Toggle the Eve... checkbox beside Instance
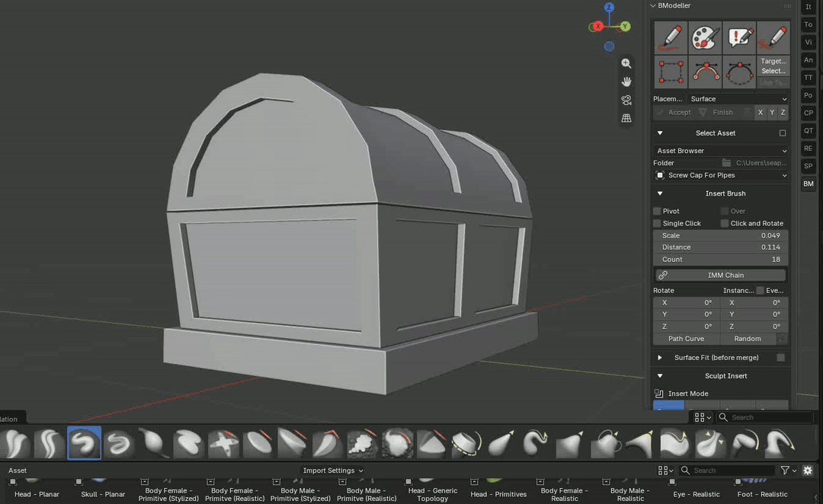823x504 pixels. click(x=760, y=290)
